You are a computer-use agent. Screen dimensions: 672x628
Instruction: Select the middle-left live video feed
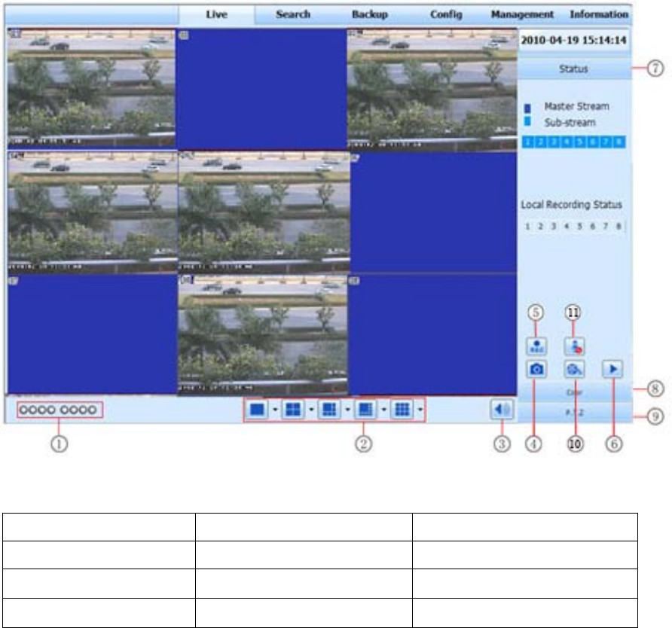point(93,212)
